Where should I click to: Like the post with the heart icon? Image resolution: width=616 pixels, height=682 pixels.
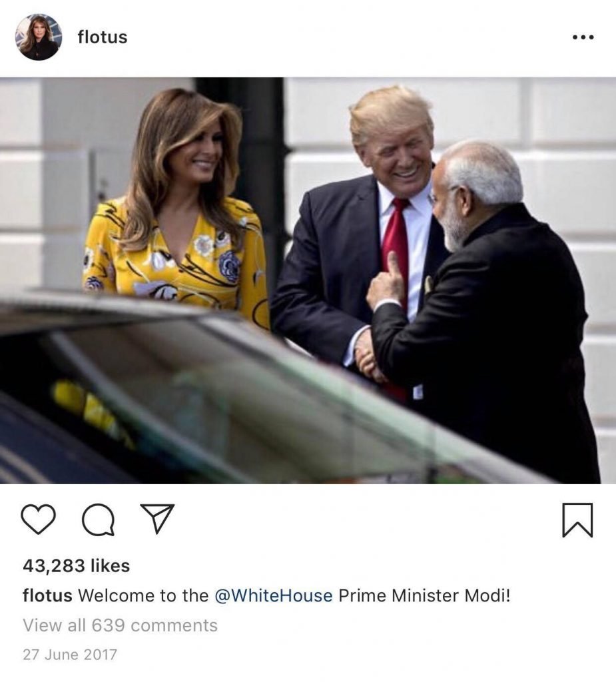(38, 519)
